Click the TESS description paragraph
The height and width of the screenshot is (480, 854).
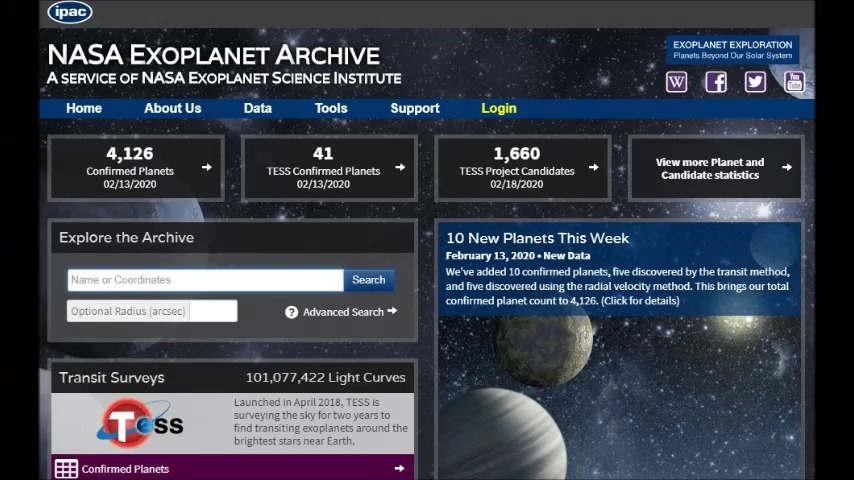pyautogui.click(x=321, y=422)
